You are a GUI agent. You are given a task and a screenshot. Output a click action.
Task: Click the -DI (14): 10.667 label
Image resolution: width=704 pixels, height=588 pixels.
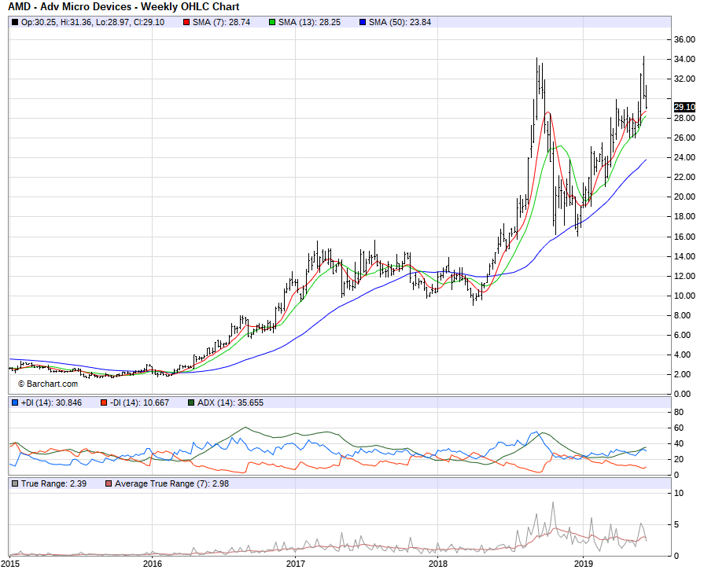pos(139,402)
